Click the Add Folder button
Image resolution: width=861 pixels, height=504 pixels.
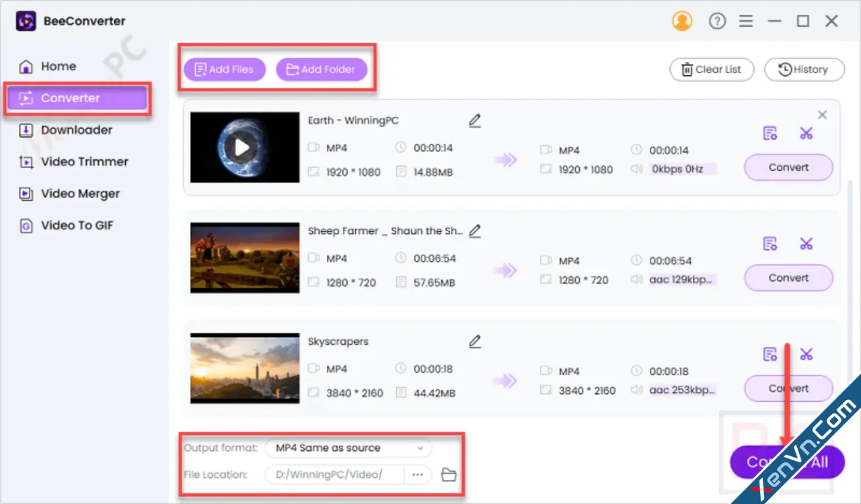(x=322, y=69)
